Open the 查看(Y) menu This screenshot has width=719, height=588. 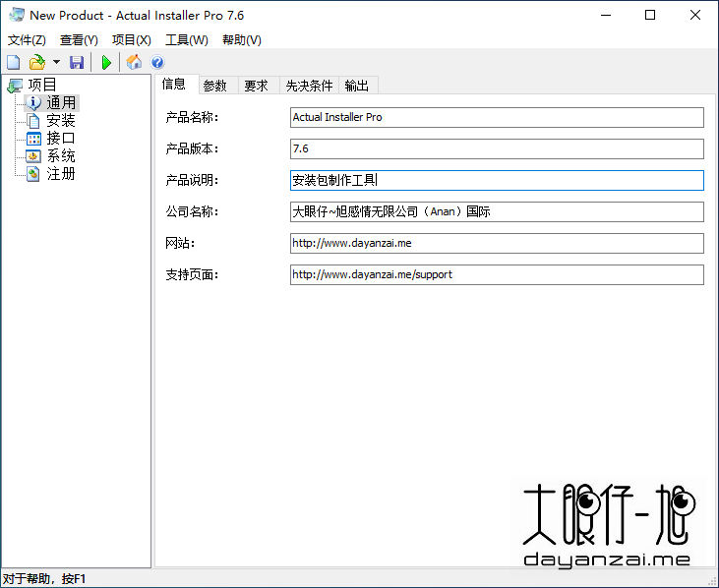pyautogui.click(x=79, y=40)
